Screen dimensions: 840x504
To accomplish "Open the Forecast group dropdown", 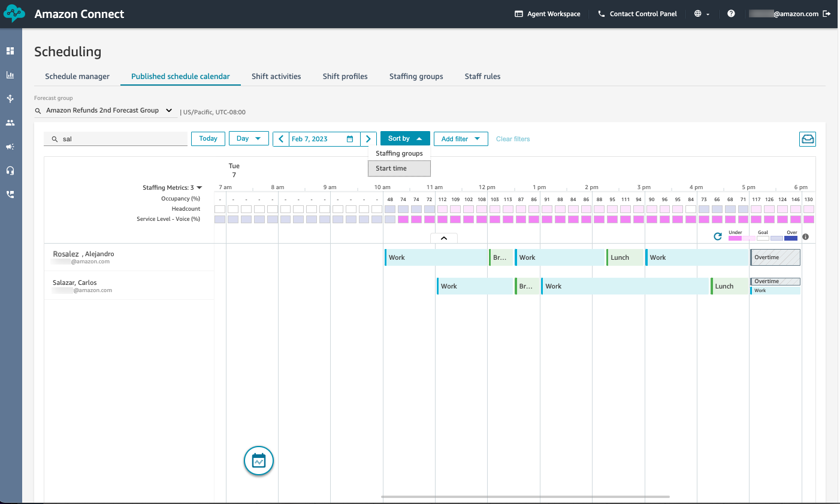I will click(x=105, y=110).
